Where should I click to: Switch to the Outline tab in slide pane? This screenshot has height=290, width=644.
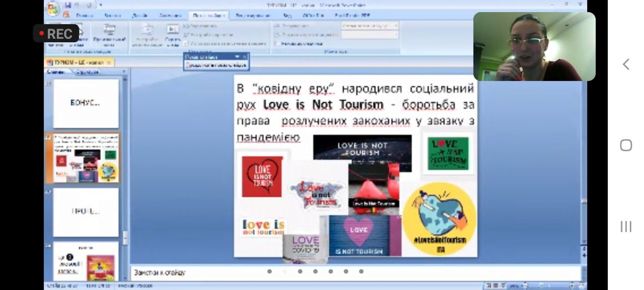click(88, 72)
